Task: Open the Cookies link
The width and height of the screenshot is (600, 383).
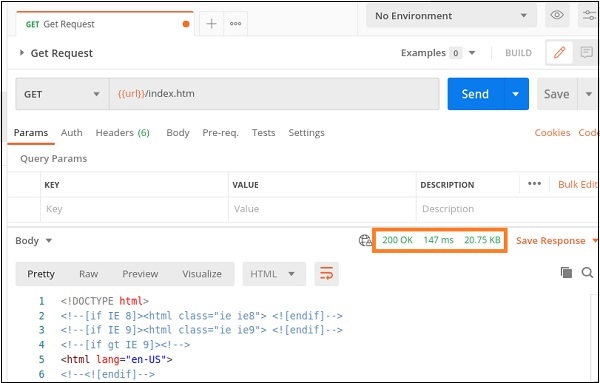Action: point(552,133)
